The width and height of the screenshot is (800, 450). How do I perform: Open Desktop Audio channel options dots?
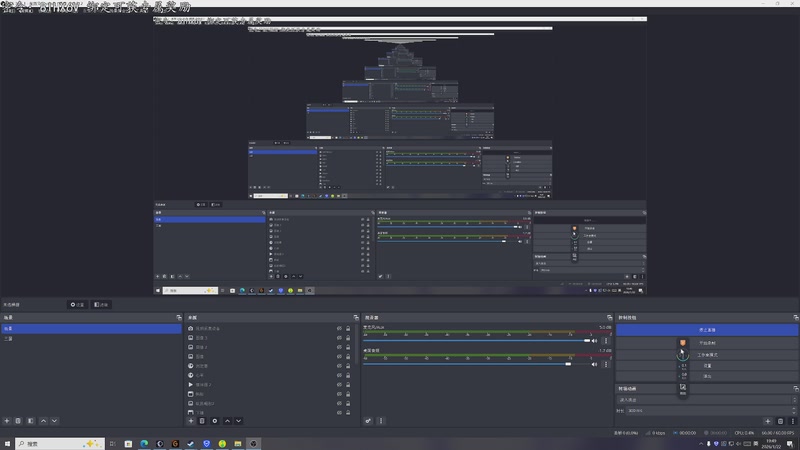tap(606, 364)
